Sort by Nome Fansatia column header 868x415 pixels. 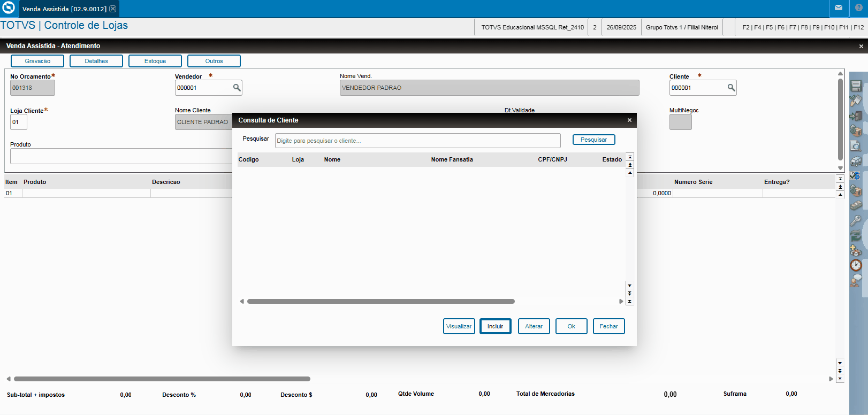point(452,159)
